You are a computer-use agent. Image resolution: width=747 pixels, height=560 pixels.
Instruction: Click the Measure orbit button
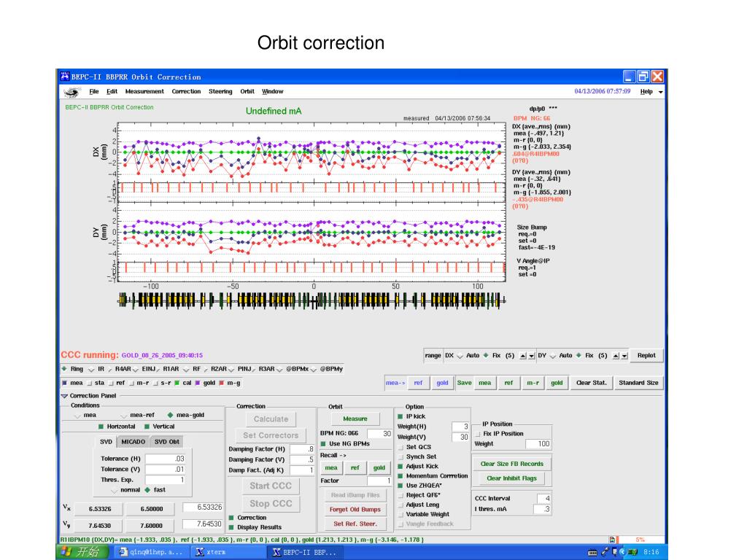[355, 419]
